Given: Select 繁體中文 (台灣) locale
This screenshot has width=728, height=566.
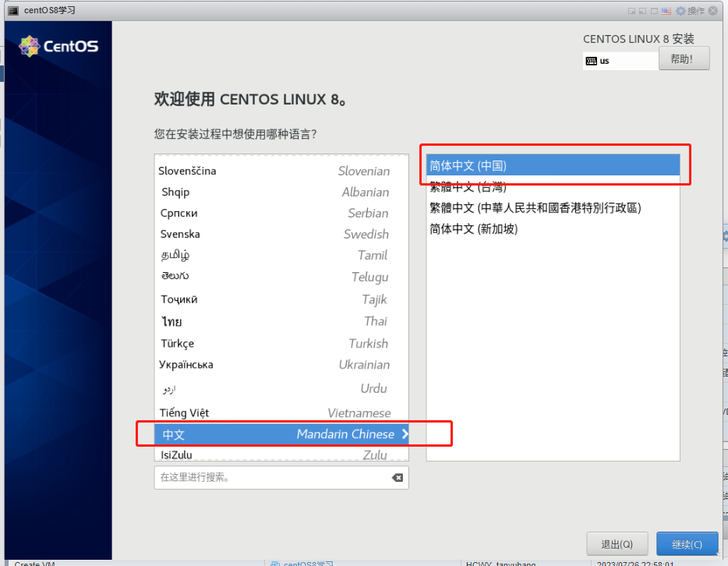Looking at the screenshot, I should coord(553,186).
